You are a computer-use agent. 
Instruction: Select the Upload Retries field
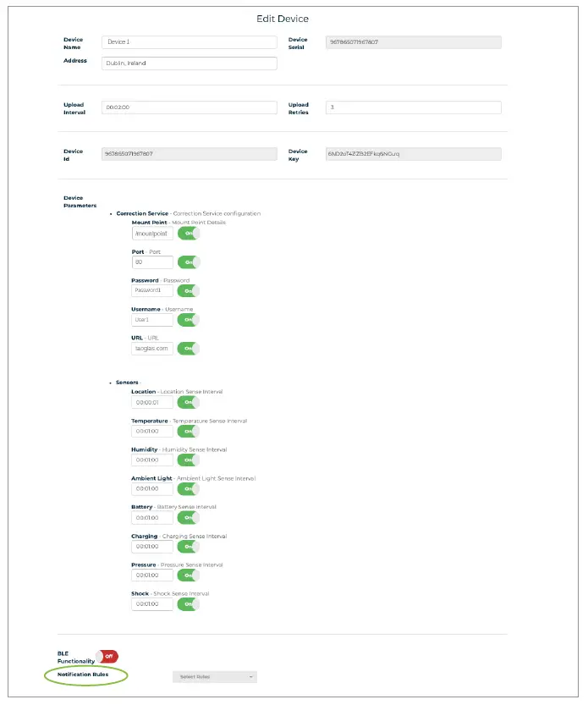click(x=413, y=107)
